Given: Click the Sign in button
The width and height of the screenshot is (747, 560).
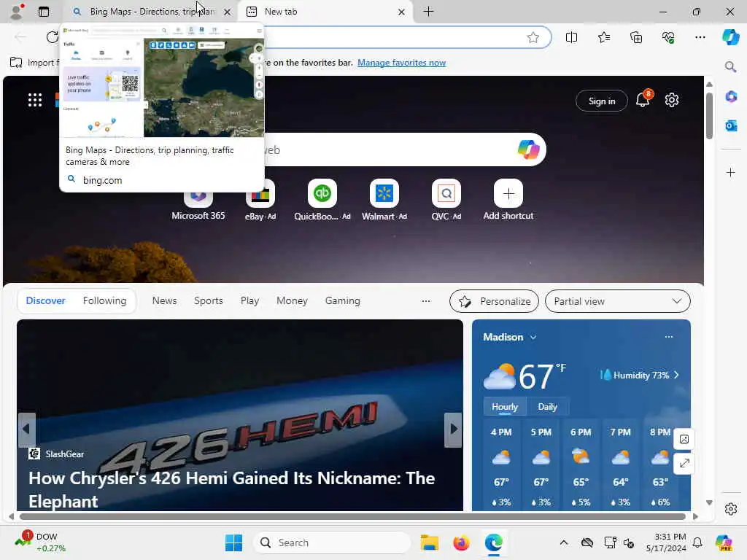Looking at the screenshot, I should click(601, 101).
